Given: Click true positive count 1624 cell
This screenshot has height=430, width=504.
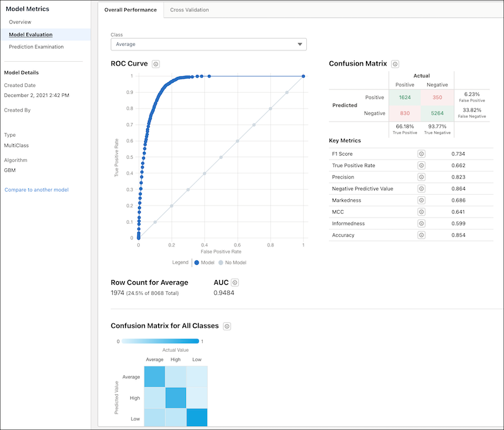Looking at the screenshot, I should pos(404,98).
